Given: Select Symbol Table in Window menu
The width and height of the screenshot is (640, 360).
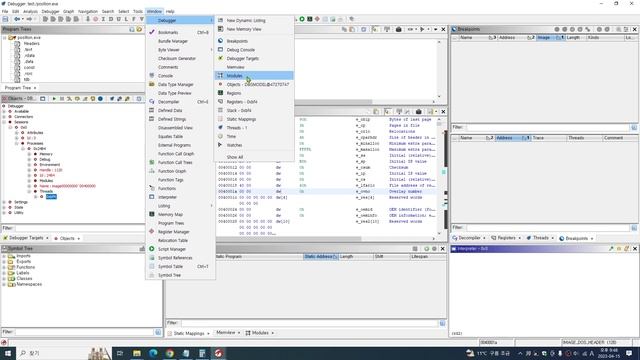Looking at the screenshot, I should pos(180,266).
